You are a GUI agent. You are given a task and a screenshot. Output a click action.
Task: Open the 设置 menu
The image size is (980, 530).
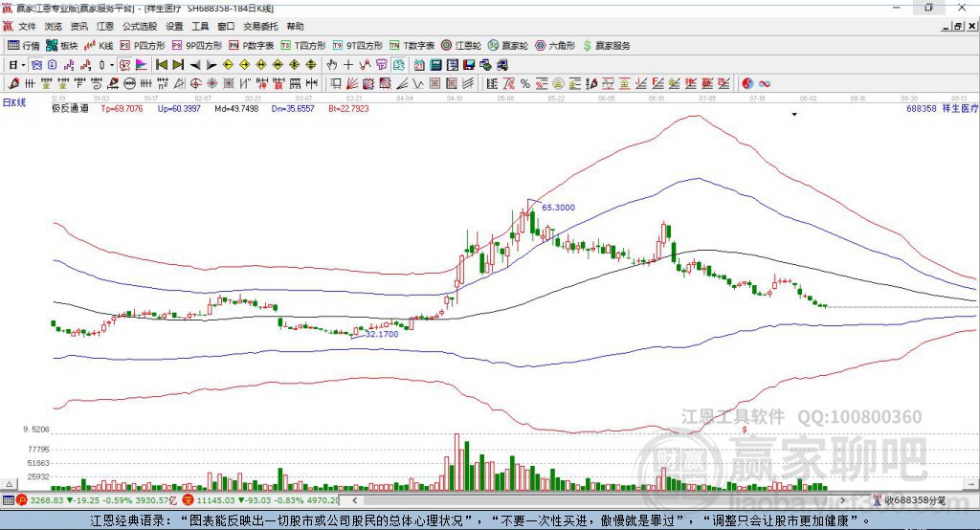point(174,26)
